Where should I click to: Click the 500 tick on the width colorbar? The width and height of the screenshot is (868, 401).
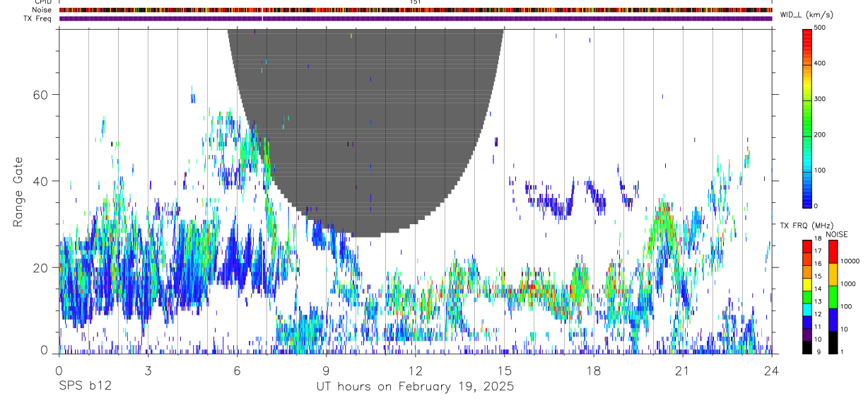click(x=821, y=28)
